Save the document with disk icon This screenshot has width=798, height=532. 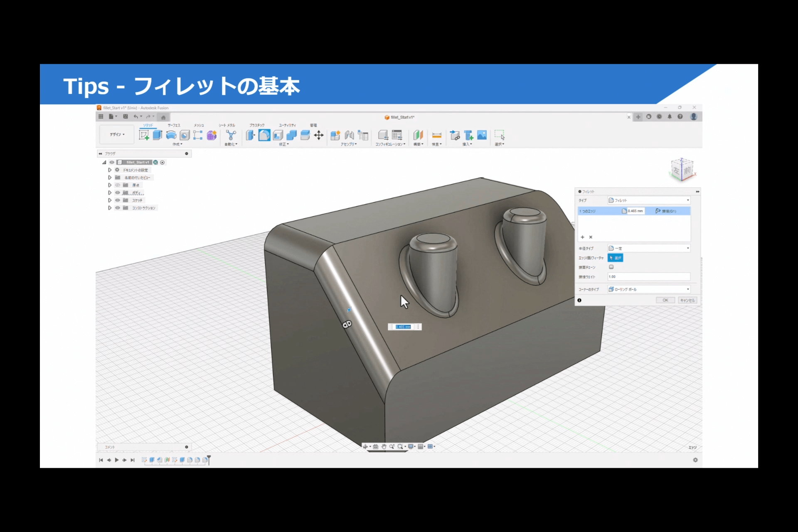coord(126,117)
